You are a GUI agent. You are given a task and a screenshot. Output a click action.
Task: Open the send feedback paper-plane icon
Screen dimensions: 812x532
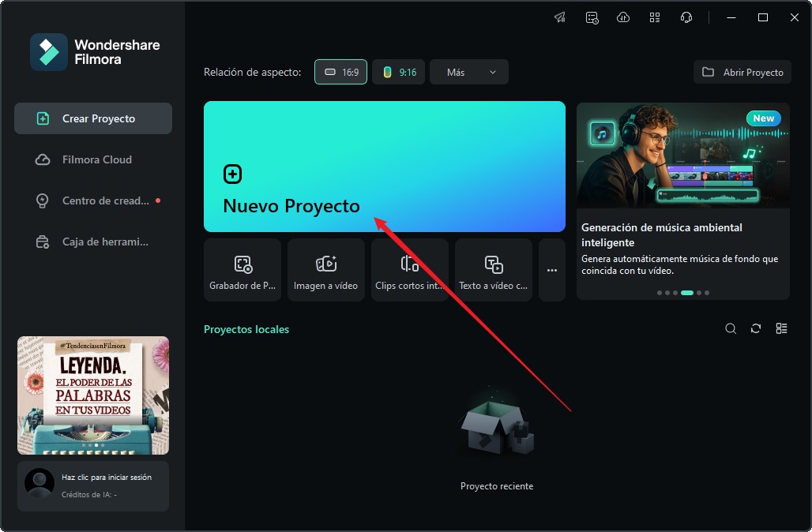(x=560, y=17)
